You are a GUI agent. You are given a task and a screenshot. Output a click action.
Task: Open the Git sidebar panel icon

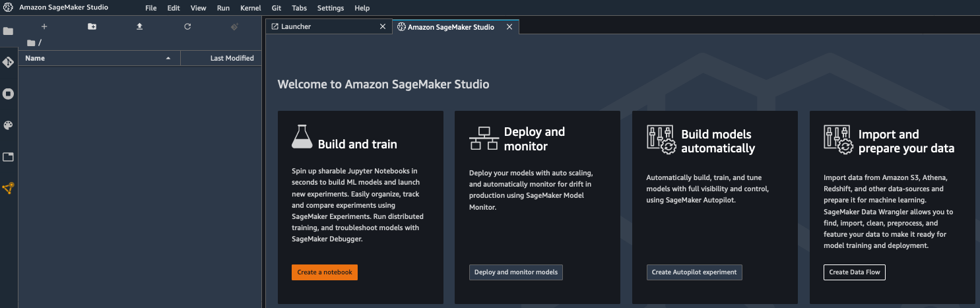(8, 63)
